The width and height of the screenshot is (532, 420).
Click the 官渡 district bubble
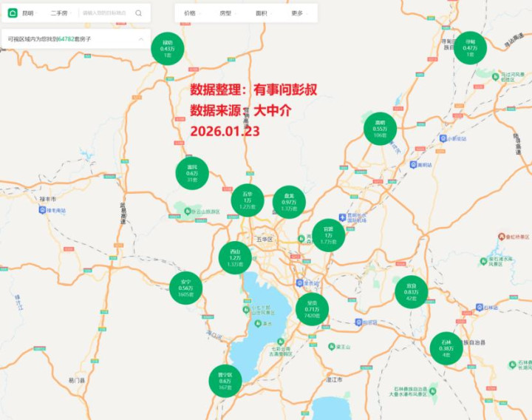click(x=328, y=235)
